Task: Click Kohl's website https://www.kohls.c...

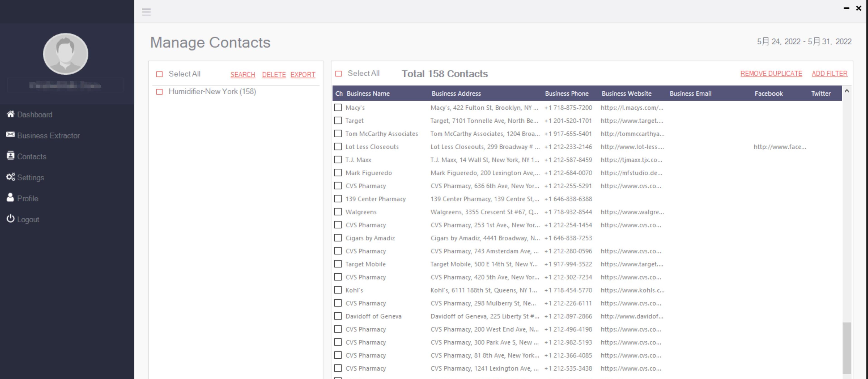Action: click(x=632, y=290)
